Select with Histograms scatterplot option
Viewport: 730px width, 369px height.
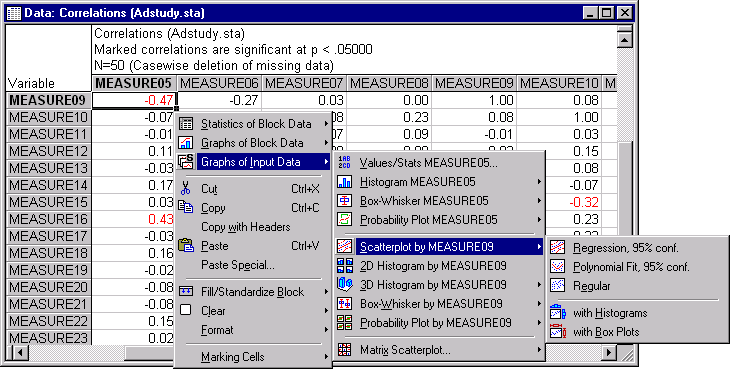pyautogui.click(x=610, y=313)
